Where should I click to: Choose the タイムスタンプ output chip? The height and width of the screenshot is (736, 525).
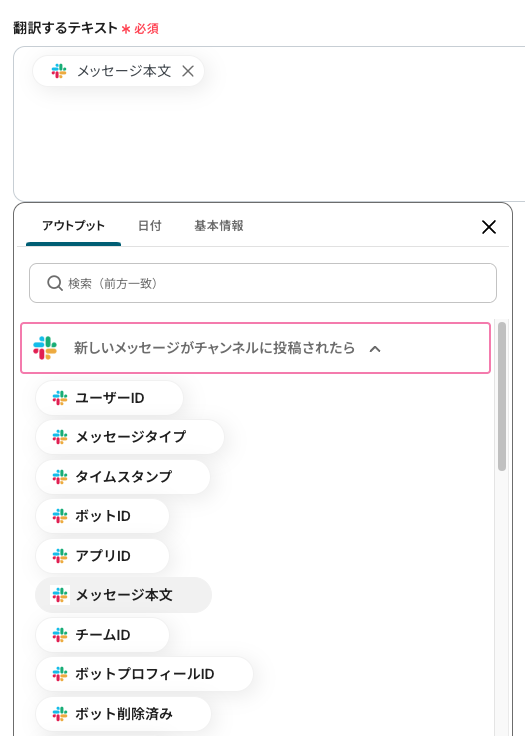pos(123,477)
